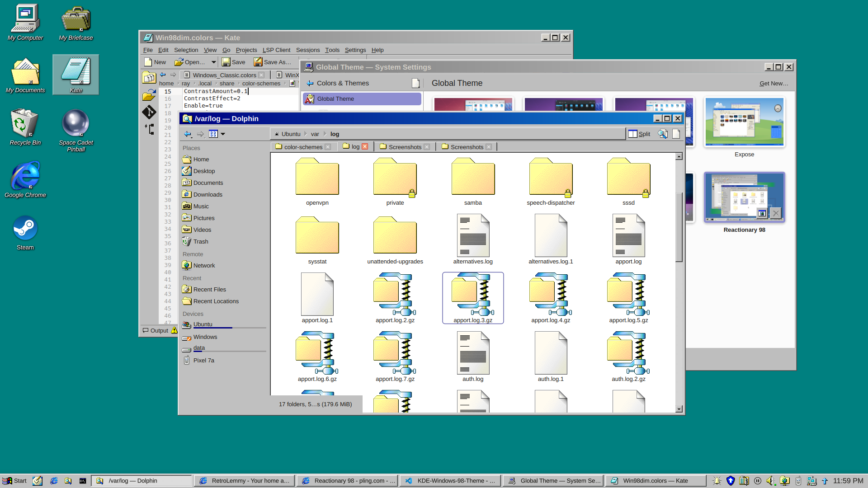Viewport: 868px width, 488px height.
Task: Select the Expose theme thumbnail
Action: tap(744, 122)
